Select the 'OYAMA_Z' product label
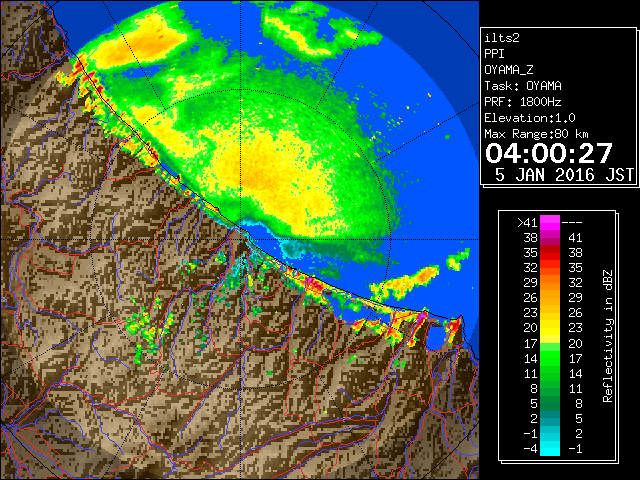 click(509, 70)
